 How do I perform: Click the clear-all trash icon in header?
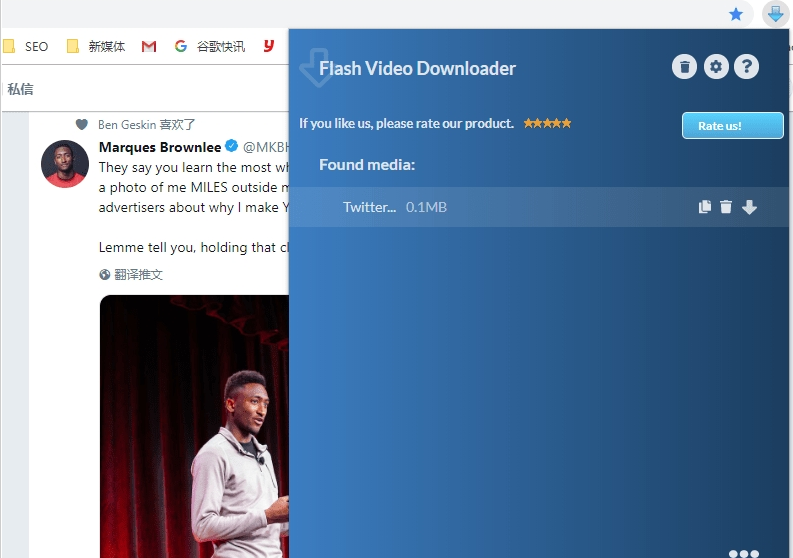[x=684, y=67]
